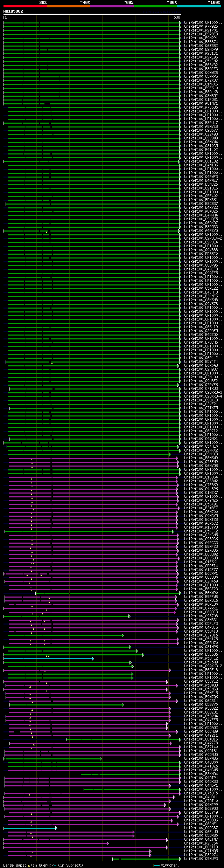
Task: Select label UniRef100_C1MKX6
Action: pos(201,84)
